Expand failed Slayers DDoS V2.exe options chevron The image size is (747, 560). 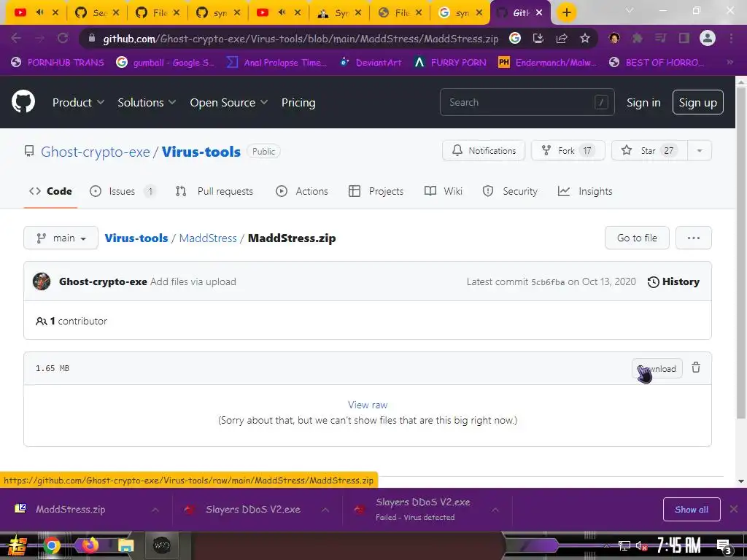click(x=495, y=510)
